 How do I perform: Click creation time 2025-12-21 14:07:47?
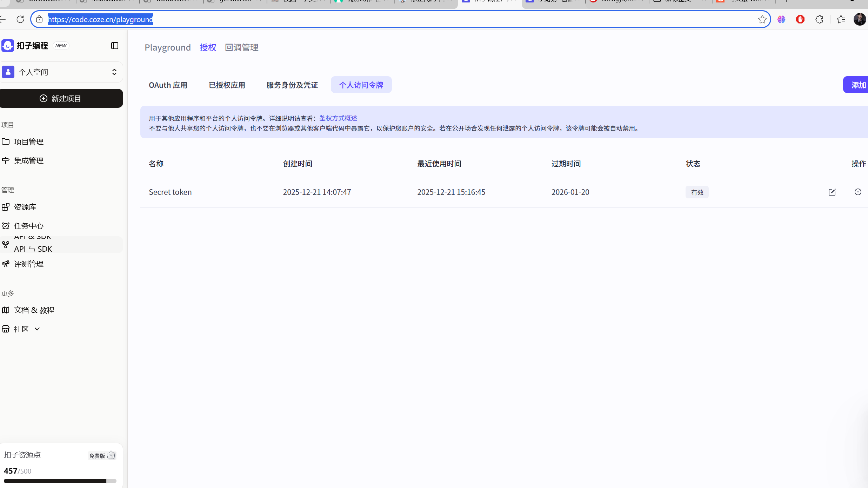(317, 192)
